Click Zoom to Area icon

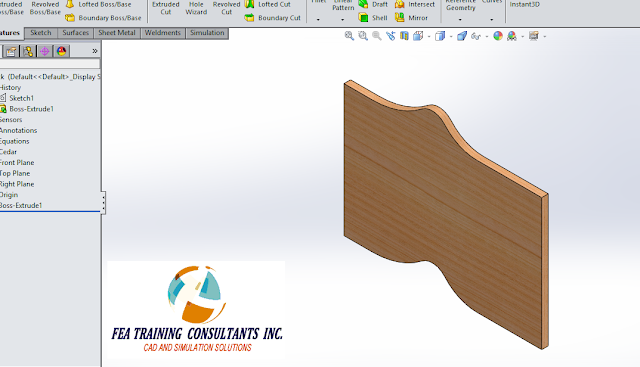[363, 36]
